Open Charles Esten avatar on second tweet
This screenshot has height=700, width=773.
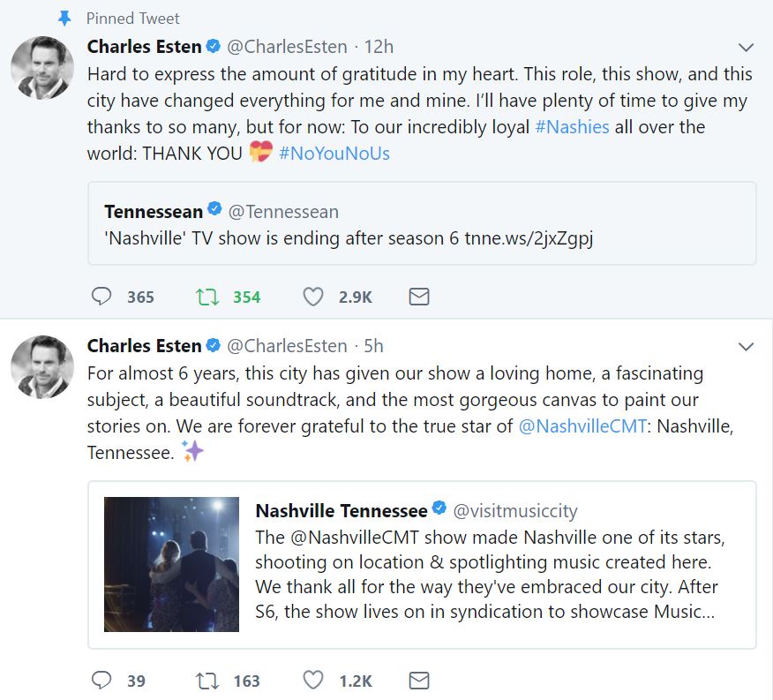point(42,367)
